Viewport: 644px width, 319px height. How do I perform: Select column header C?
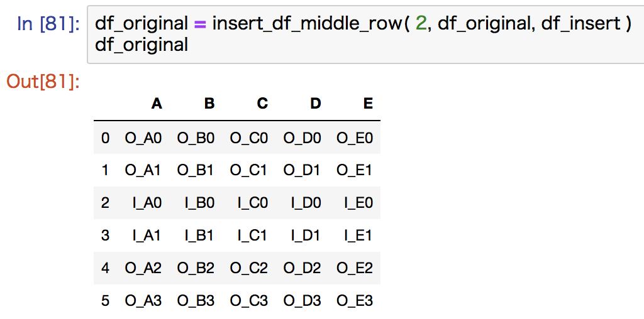point(262,104)
